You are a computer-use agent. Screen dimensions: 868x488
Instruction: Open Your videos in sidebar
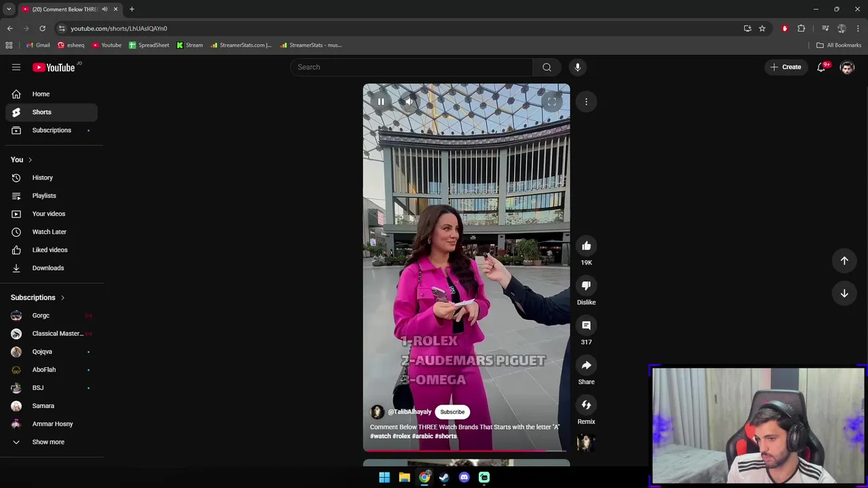52,214
